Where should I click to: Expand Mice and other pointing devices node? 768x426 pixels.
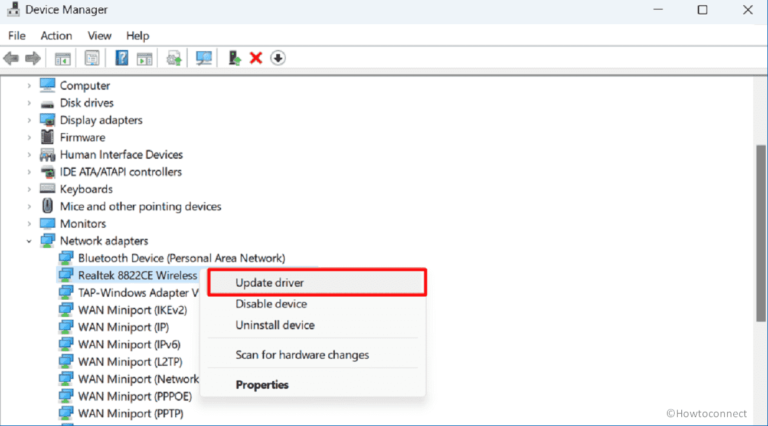(x=29, y=207)
